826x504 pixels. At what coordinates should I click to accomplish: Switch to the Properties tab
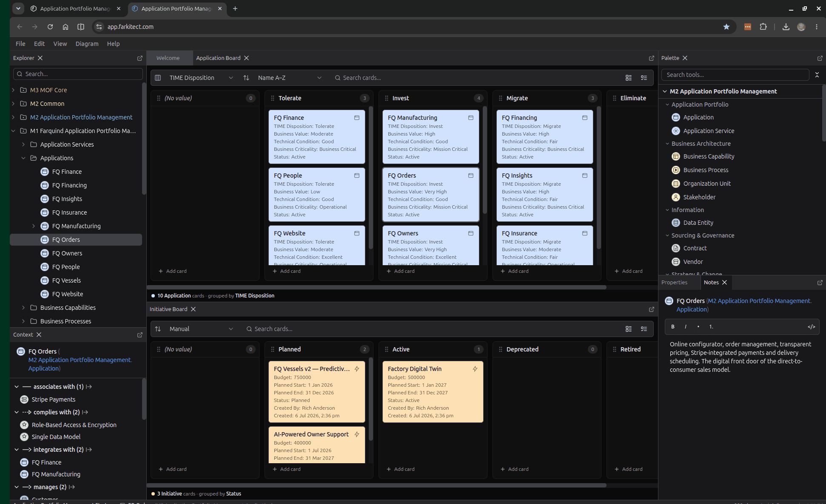coord(674,283)
